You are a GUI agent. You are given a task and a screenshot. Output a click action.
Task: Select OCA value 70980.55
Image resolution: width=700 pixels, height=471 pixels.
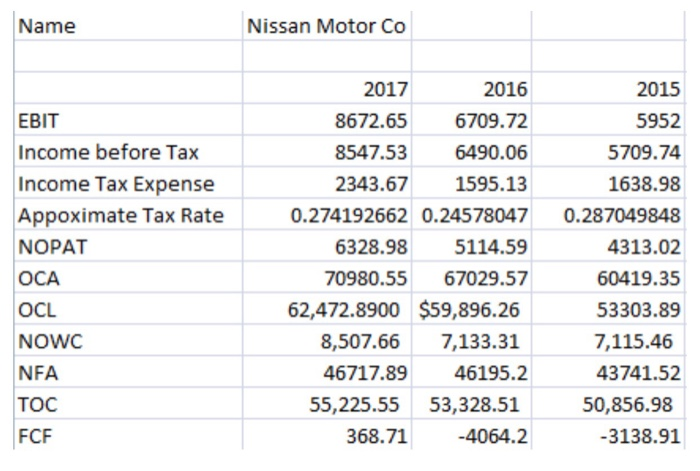(327, 278)
